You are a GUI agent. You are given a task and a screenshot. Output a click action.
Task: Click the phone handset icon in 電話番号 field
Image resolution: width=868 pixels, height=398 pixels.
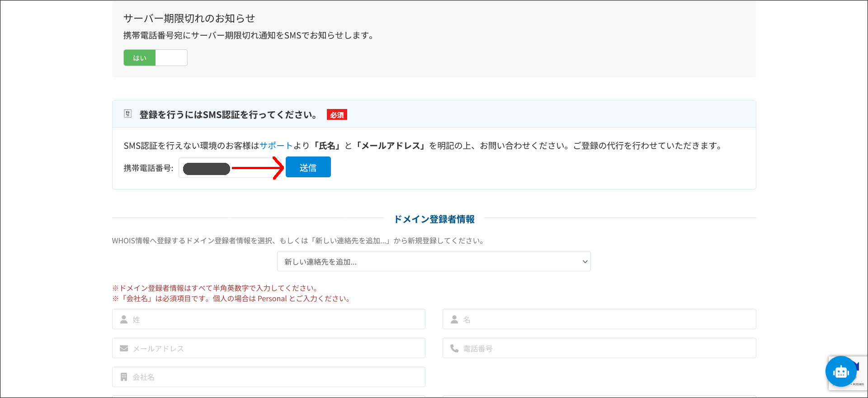454,348
